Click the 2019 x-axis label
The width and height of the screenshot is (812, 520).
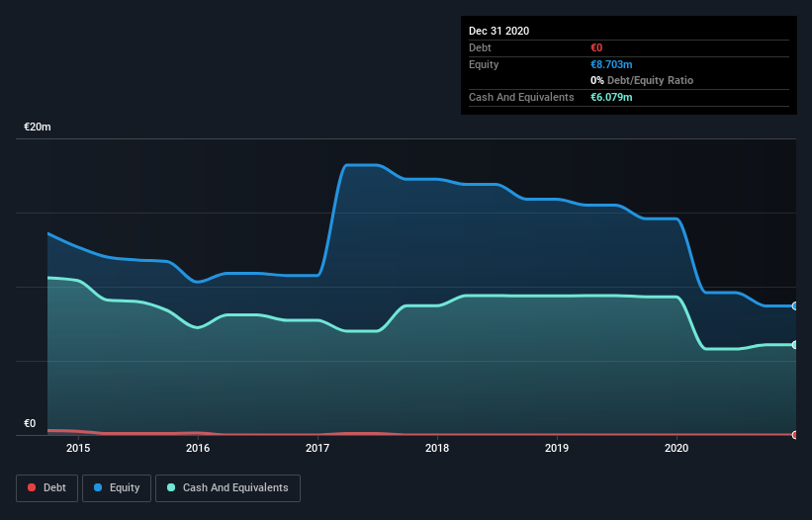(557, 448)
